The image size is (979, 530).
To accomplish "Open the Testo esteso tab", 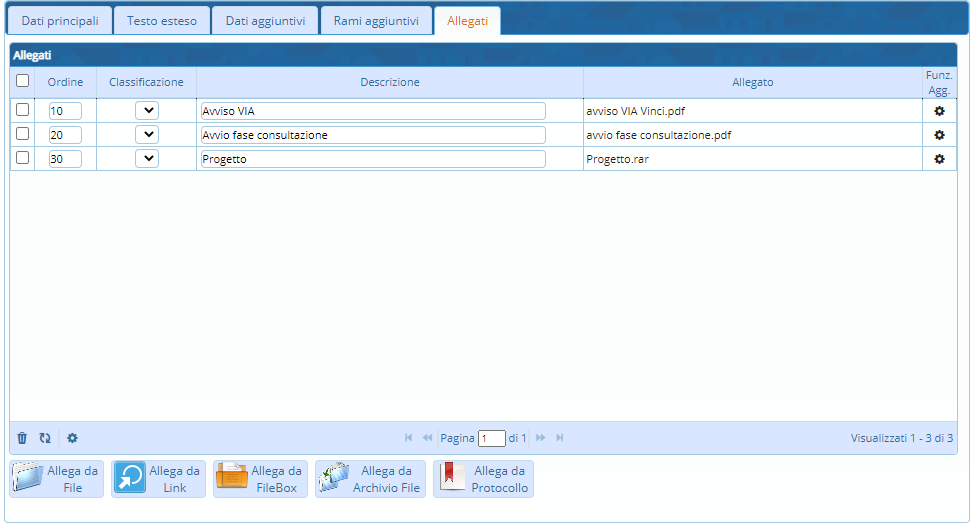I will click(162, 21).
